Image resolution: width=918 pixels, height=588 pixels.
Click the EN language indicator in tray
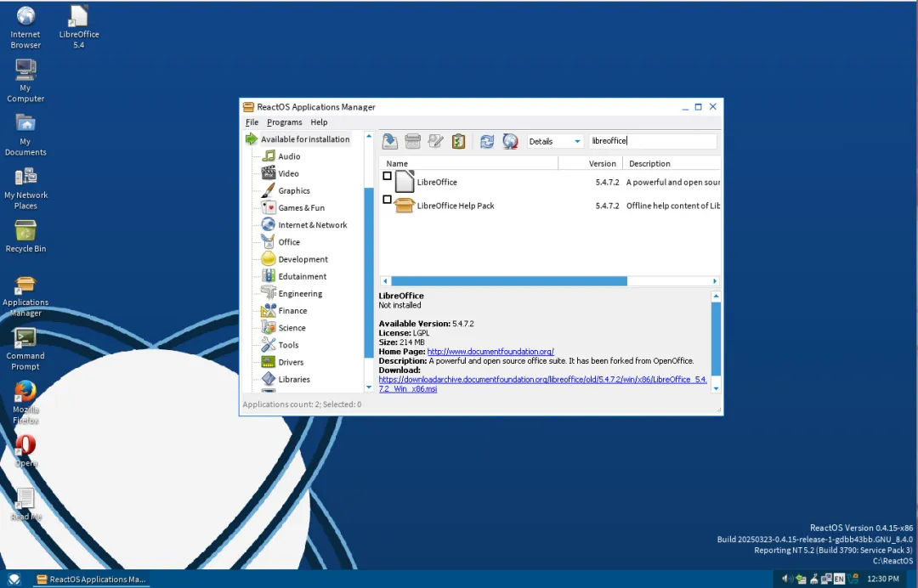coord(839,580)
